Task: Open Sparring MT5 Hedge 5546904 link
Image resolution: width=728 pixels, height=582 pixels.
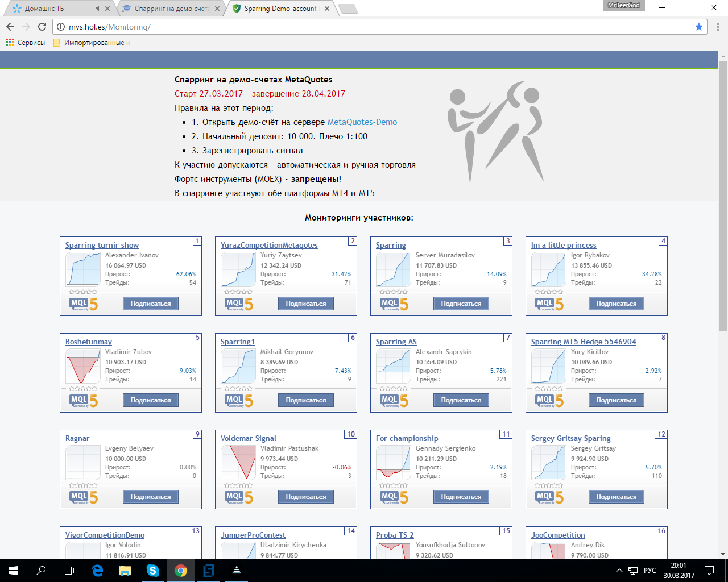Action: [x=584, y=342]
